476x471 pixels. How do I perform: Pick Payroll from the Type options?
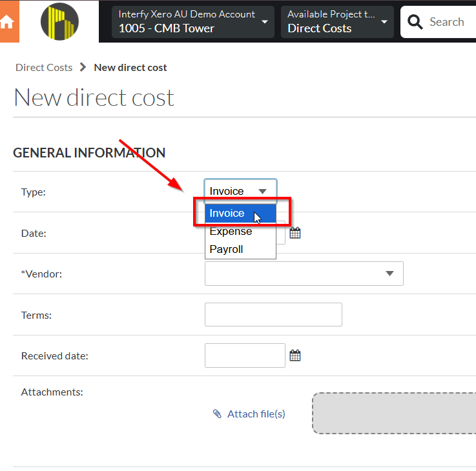226,249
